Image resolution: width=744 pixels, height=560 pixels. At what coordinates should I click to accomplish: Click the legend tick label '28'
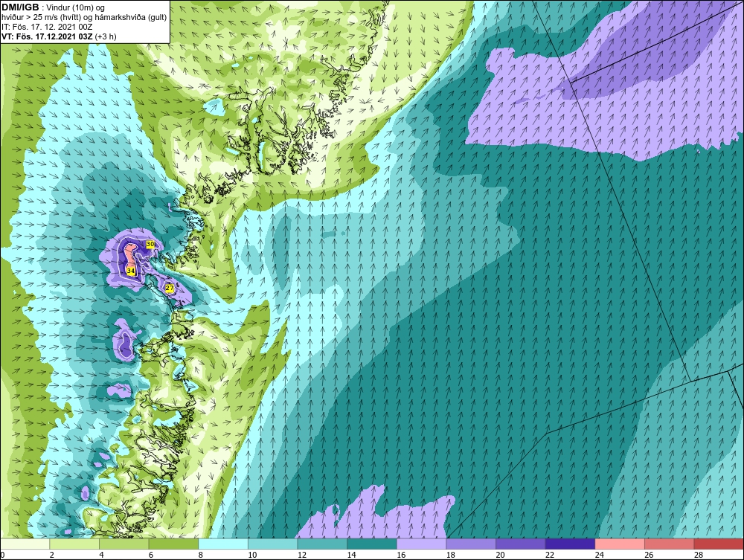(x=699, y=555)
